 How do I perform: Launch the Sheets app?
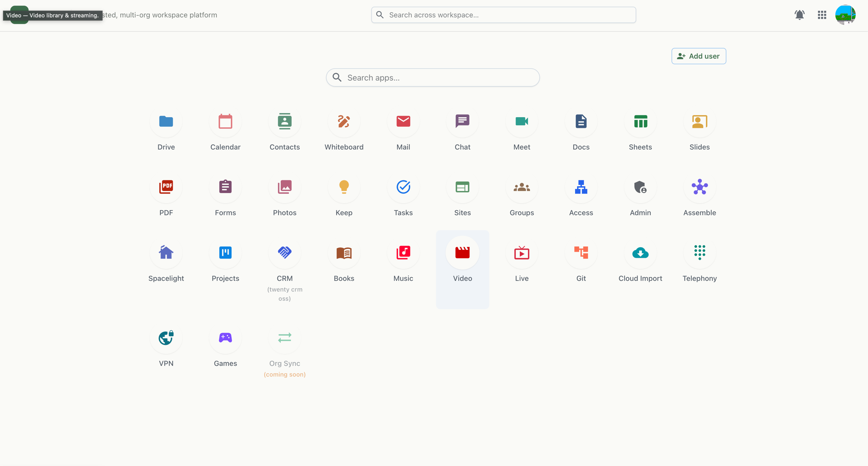click(640, 131)
